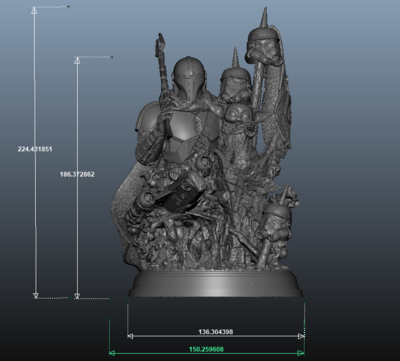Select the Mandalorian helmet on the model

(x=189, y=78)
